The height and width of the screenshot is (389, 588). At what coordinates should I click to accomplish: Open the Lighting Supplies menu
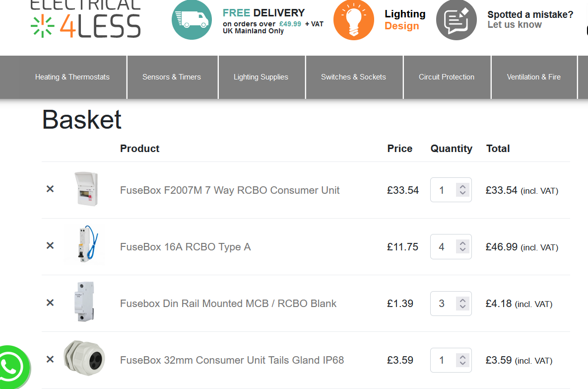[x=261, y=77]
